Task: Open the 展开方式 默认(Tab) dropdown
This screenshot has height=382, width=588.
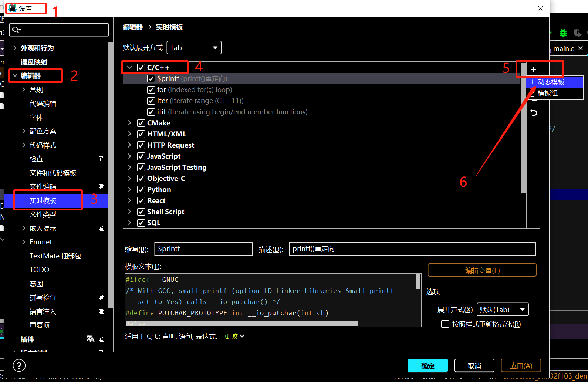Action: pos(503,310)
